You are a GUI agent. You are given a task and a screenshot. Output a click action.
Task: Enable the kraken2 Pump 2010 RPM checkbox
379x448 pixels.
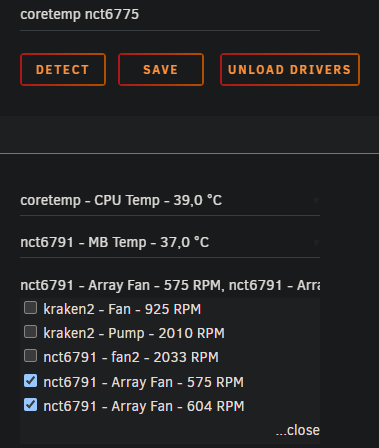click(x=30, y=332)
